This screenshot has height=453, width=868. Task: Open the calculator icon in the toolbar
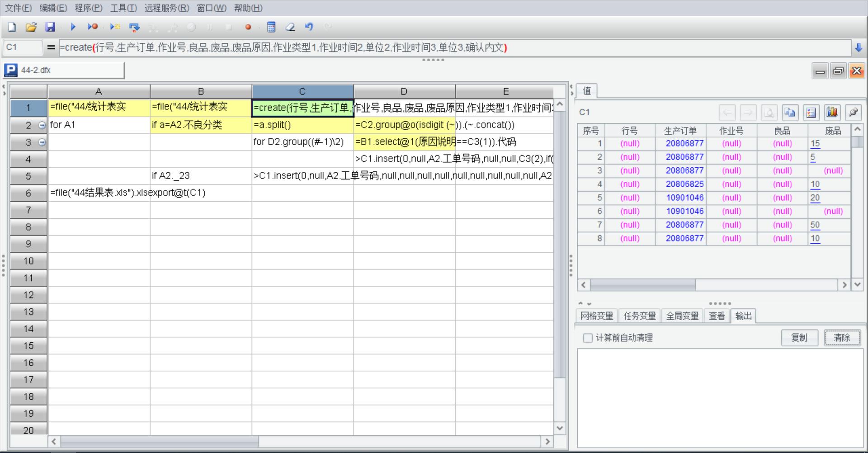point(271,27)
